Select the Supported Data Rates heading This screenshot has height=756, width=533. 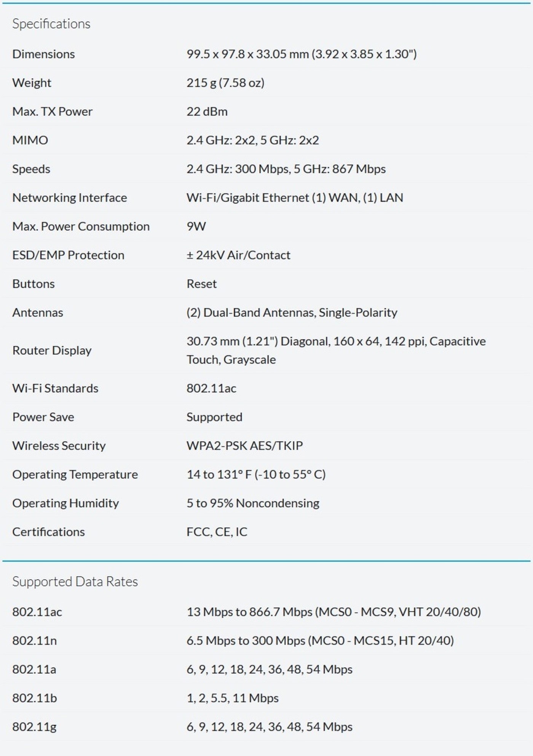pos(75,582)
